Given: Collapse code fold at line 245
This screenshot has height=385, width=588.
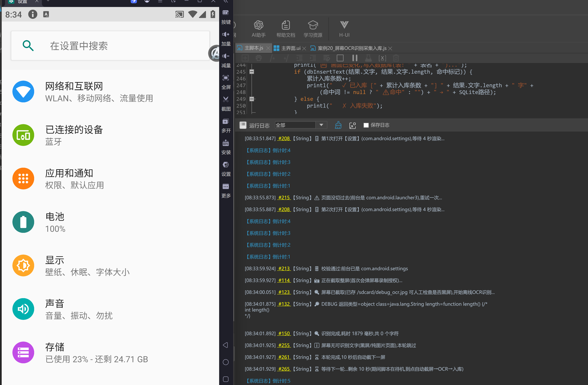Looking at the screenshot, I should (252, 72).
